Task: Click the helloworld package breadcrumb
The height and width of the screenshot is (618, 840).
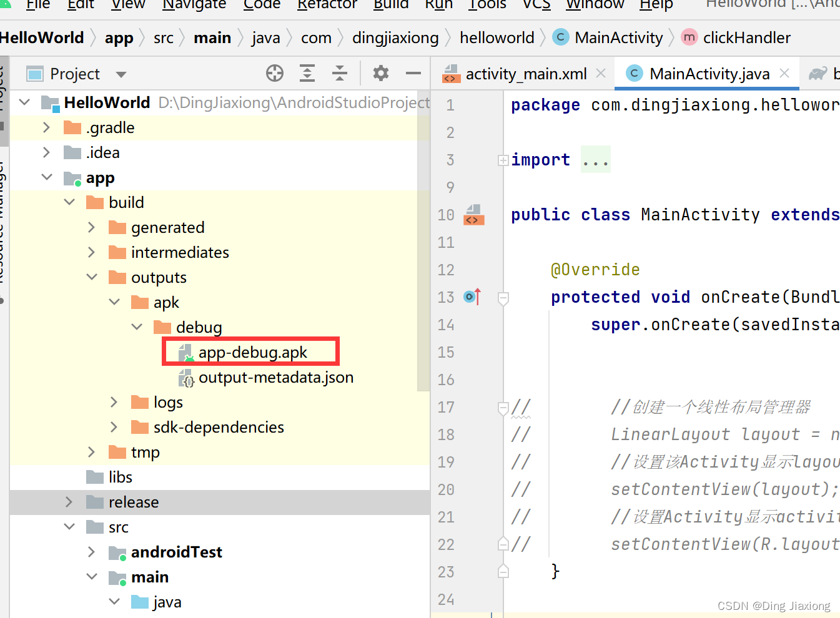Action: click(497, 37)
